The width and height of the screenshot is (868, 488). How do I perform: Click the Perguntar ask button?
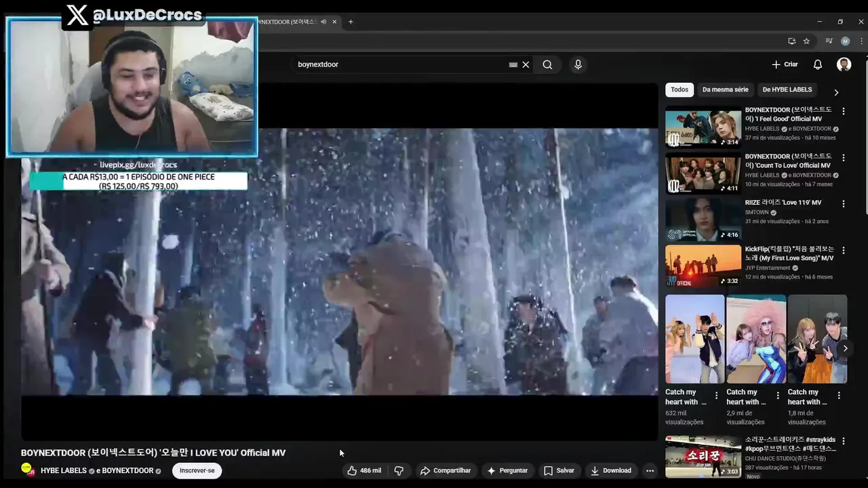(x=507, y=470)
